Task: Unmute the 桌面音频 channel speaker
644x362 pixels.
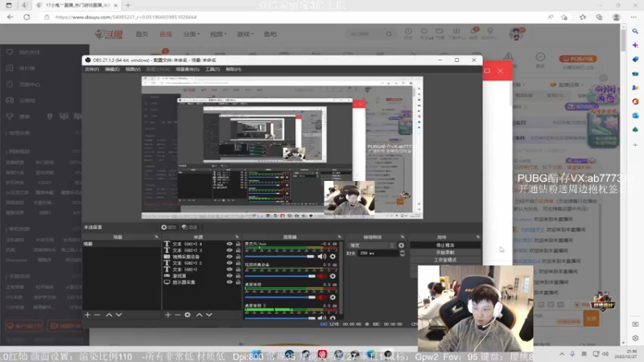Action: 321,297
